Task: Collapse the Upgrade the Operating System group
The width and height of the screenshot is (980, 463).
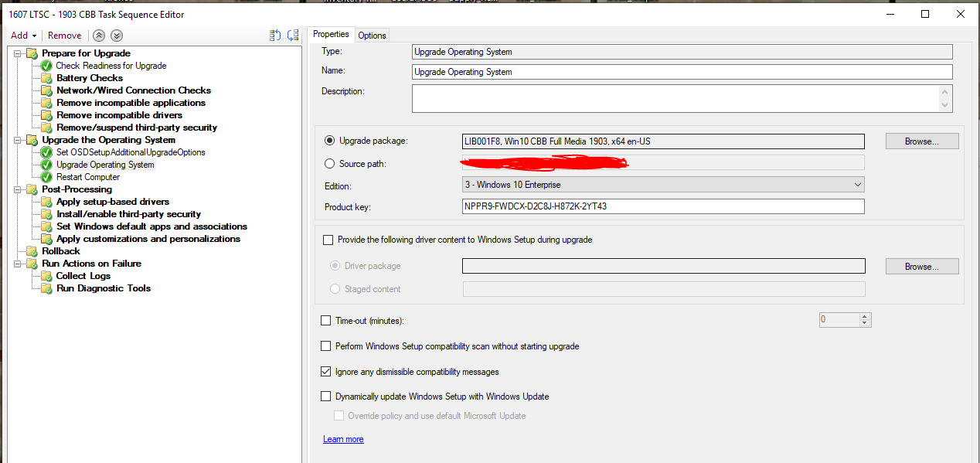Action: pos(18,140)
